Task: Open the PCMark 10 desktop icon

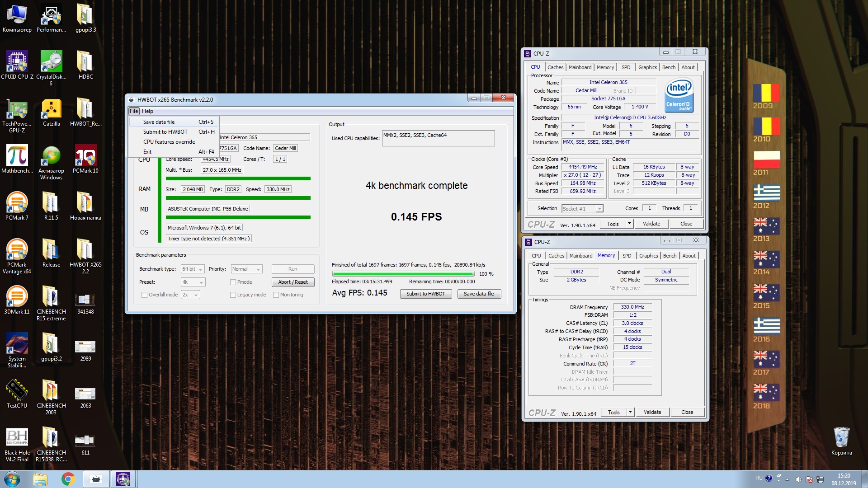Action: pyautogui.click(x=85, y=159)
